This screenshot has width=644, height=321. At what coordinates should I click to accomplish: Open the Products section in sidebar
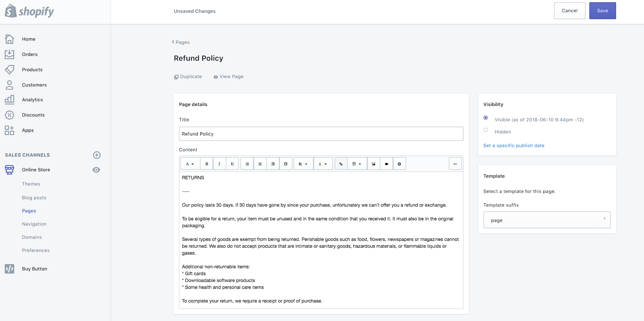(32, 70)
